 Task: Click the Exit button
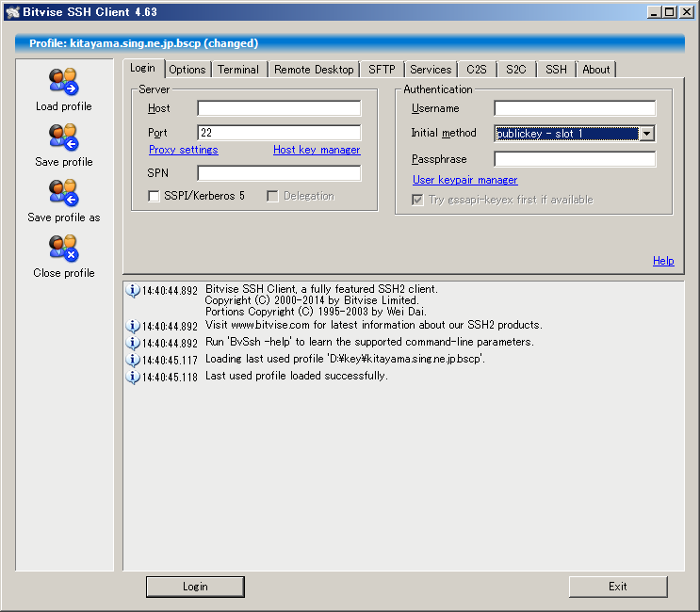pos(618,587)
